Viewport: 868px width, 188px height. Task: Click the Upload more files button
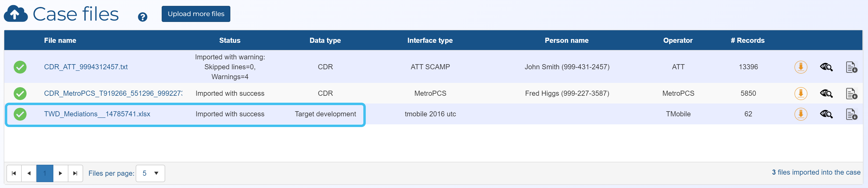coord(196,14)
